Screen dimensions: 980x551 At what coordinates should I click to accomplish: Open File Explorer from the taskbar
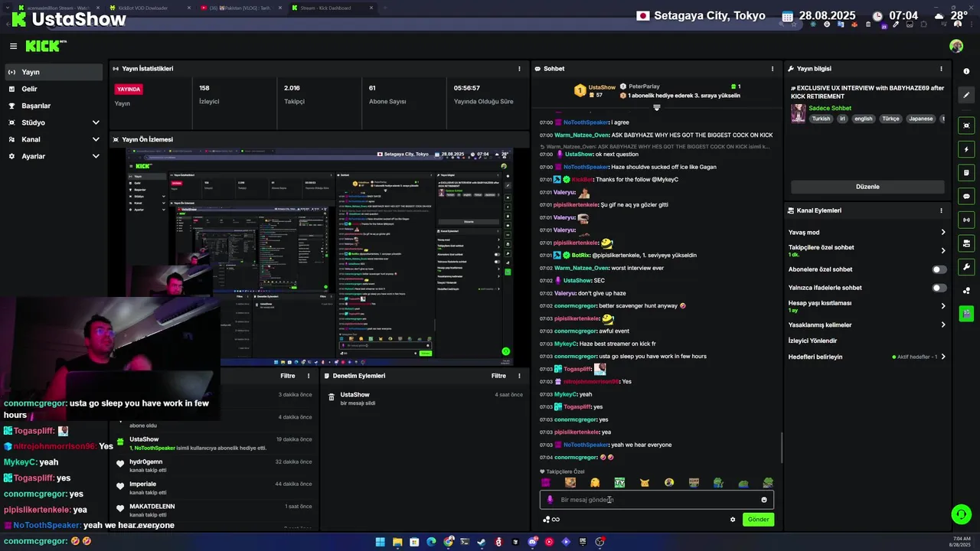pyautogui.click(x=397, y=542)
